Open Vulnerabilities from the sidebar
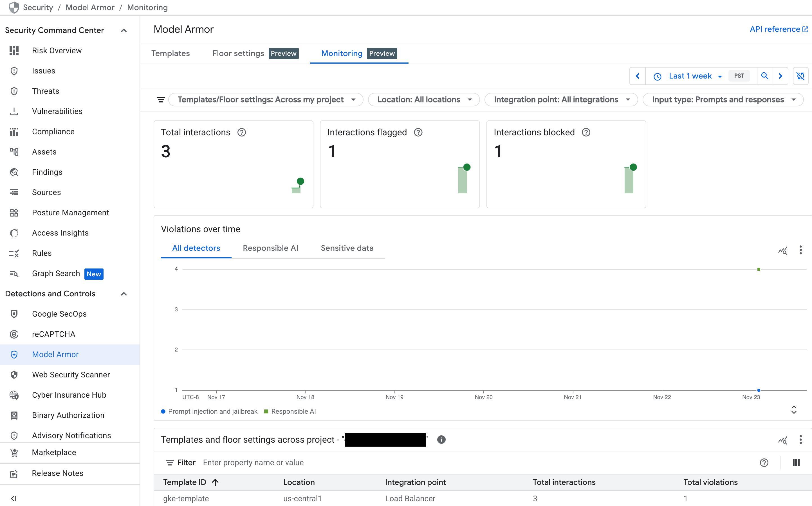812x506 pixels. pyautogui.click(x=57, y=111)
